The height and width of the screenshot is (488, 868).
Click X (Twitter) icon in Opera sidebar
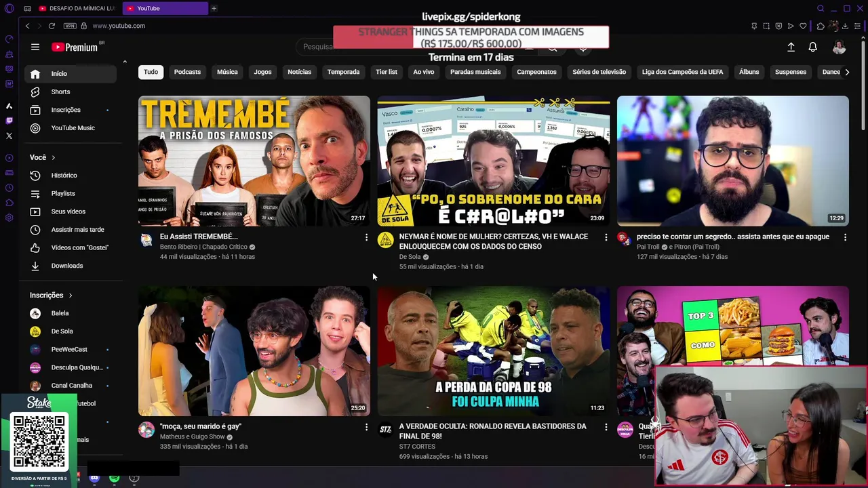[9, 136]
